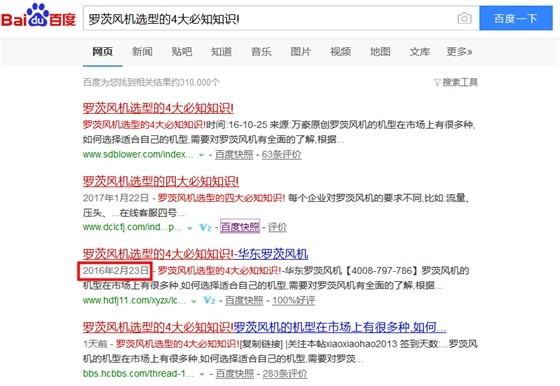Open result 罗茨风机选型的四大必知知识!
Image resolution: width=560 pixels, height=386 pixels.
coord(161,181)
